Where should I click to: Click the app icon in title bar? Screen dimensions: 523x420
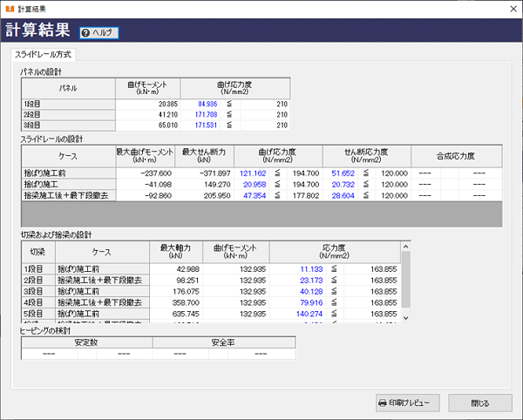tap(10, 9)
